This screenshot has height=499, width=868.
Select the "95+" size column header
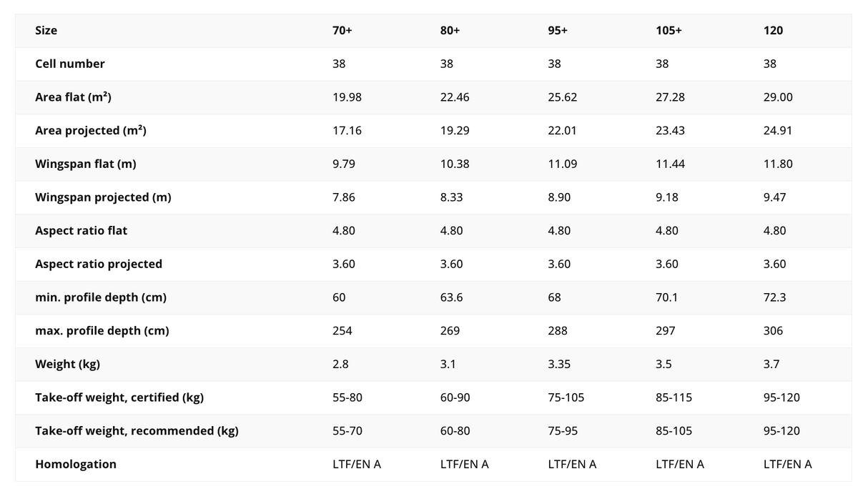[558, 31]
